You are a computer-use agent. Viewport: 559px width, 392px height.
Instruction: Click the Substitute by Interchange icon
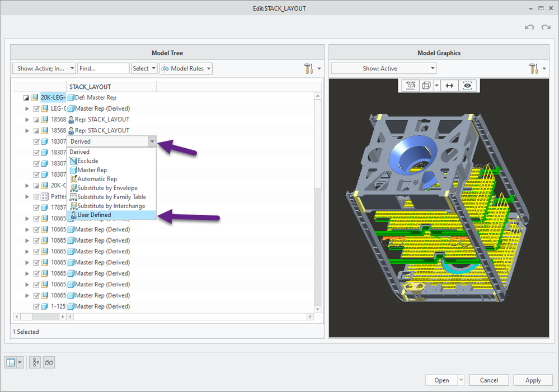73,206
